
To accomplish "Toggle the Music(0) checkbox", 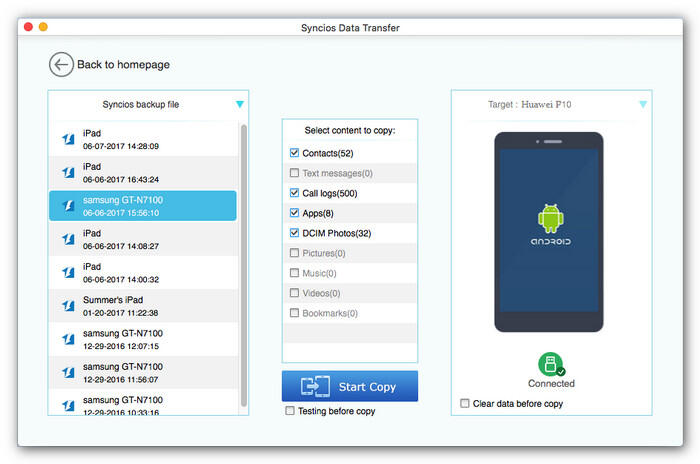I will coord(294,273).
